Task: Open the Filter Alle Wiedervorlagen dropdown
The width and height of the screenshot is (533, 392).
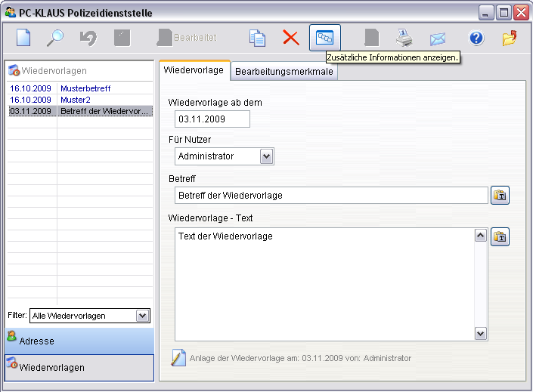Action: [x=142, y=316]
